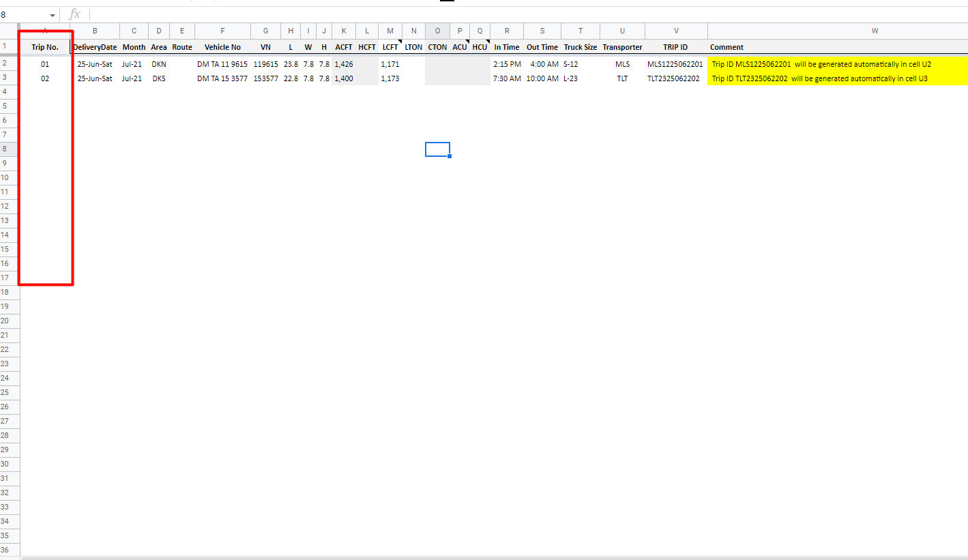The height and width of the screenshot is (560, 968).
Task: Select the Out Time cell '4:00 AM'
Action: click(542, 64)
